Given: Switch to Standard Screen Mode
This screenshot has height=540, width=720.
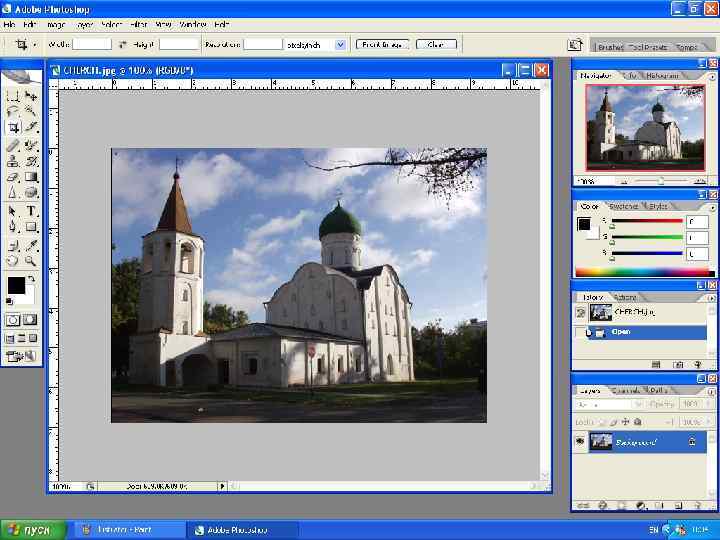Looking at the screenshot, I should click(10, 339).
